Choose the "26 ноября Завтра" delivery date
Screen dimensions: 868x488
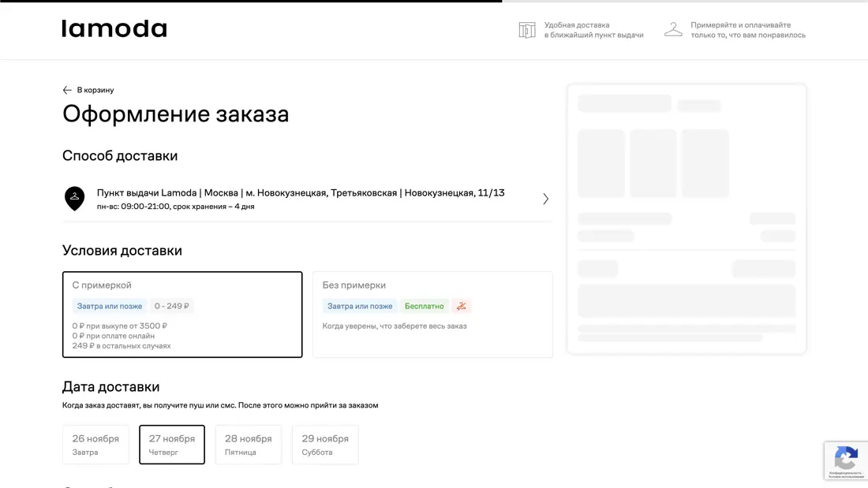tap(95, 444)
